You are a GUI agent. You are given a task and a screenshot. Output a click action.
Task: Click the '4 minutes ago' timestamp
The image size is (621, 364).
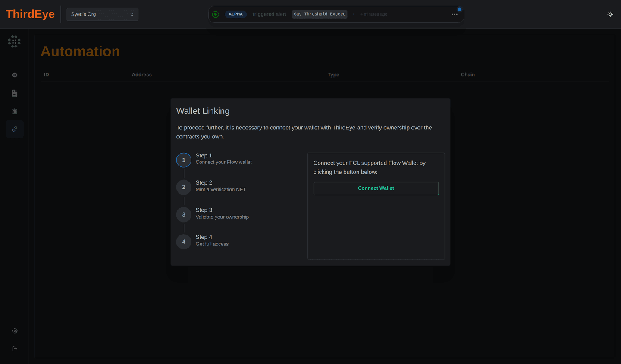[x=374, y=14]
